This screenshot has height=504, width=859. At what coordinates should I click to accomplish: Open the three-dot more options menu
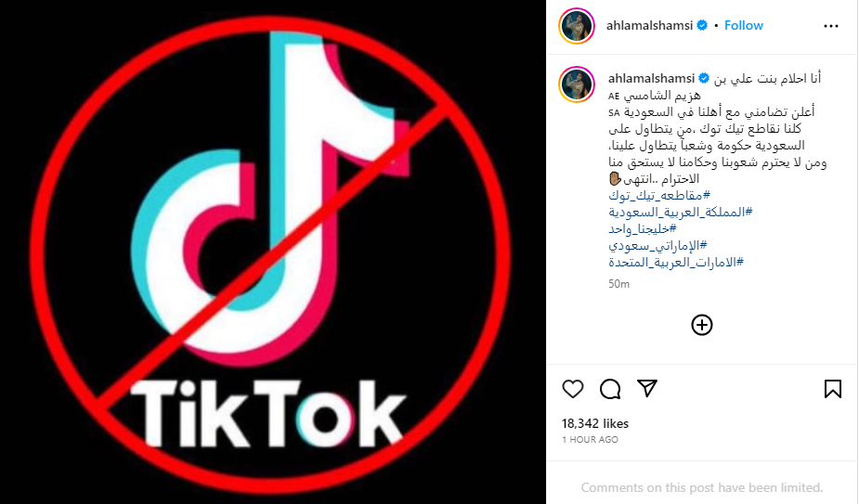click(830, 26)
